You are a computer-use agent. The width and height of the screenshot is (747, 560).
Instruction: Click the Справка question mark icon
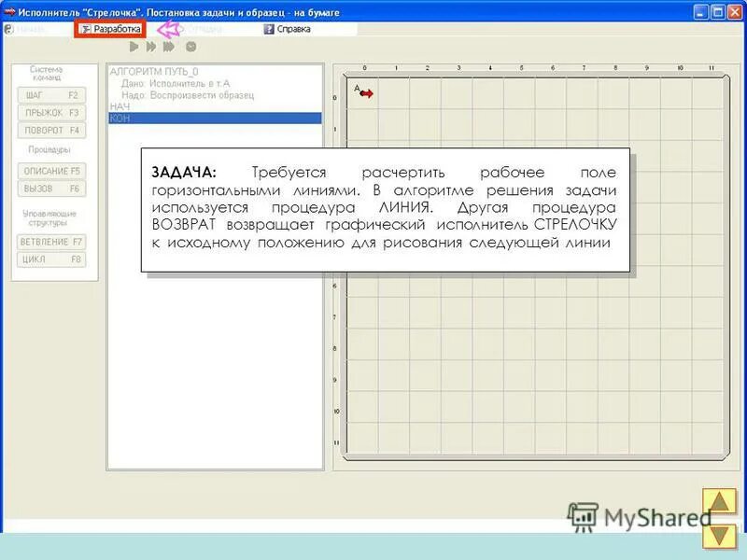click(269, 29)
